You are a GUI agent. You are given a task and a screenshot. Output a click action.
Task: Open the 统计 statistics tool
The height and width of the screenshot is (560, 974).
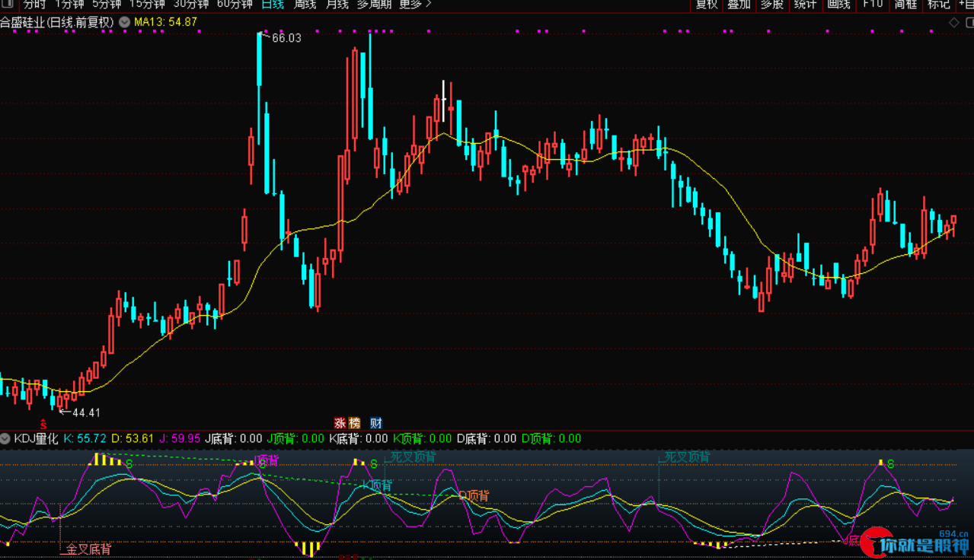[805, 4]
